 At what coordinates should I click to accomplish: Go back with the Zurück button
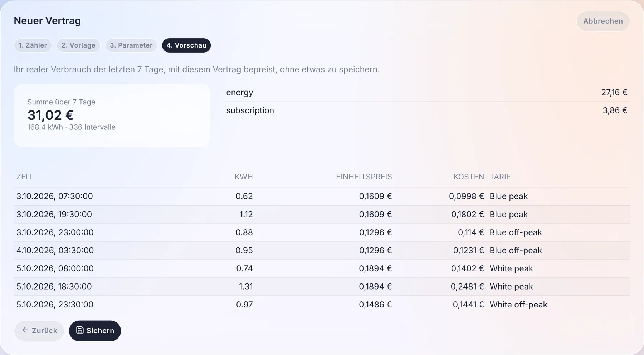(x=39, y=331)
